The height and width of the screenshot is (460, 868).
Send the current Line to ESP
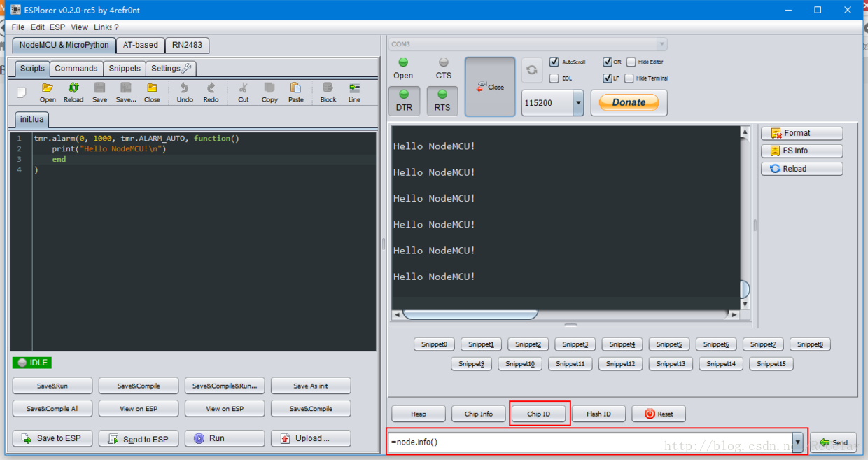point(355,92)
